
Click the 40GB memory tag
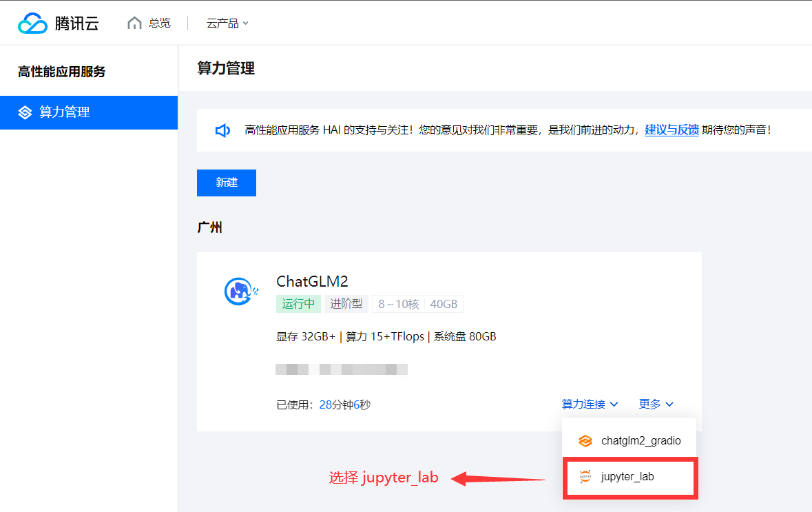pyautogui.click(x=444, y=304)
